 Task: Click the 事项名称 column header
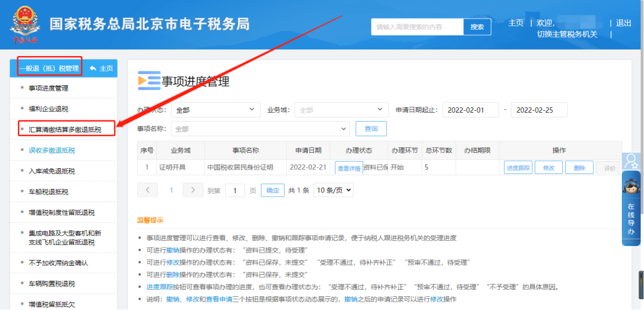pos(245,151)
